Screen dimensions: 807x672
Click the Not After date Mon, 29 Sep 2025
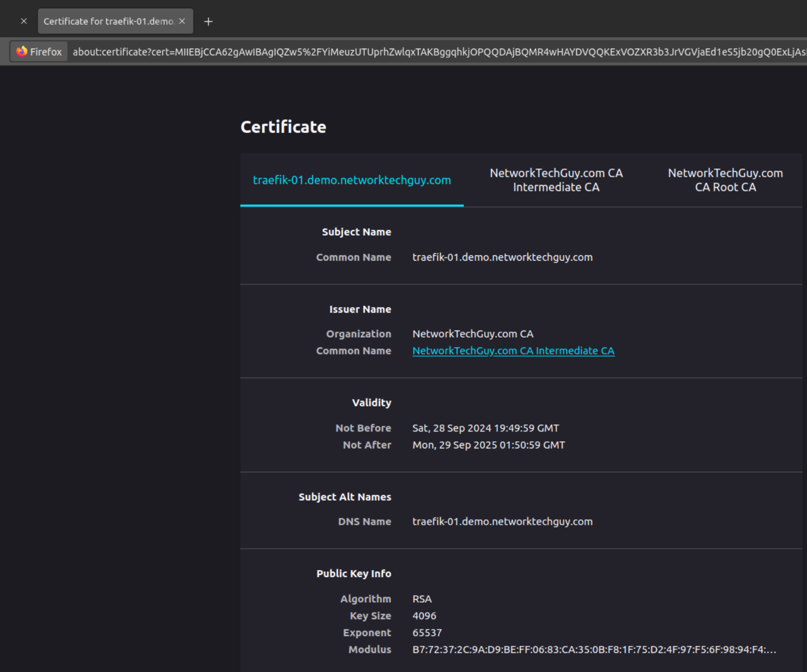489,445
